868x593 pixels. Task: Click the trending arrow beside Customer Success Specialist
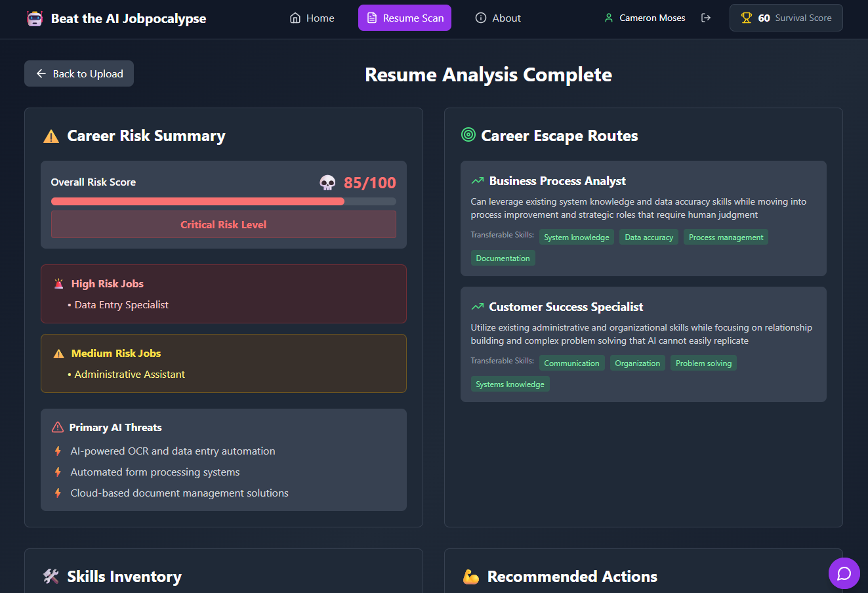477,307
